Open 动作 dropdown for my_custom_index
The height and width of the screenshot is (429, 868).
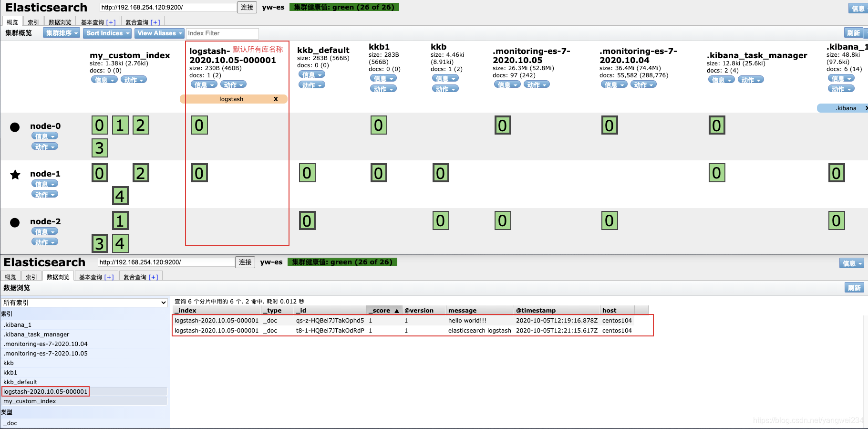click(134, 80)
